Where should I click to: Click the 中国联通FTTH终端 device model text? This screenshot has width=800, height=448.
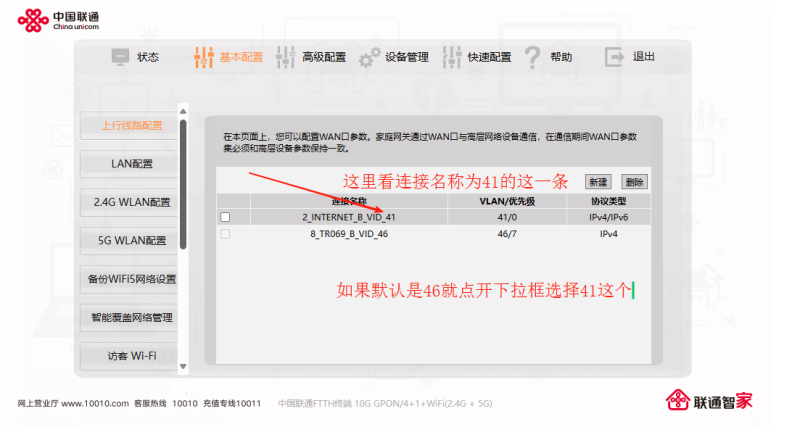pyautogui.click(x=385, y=404)
